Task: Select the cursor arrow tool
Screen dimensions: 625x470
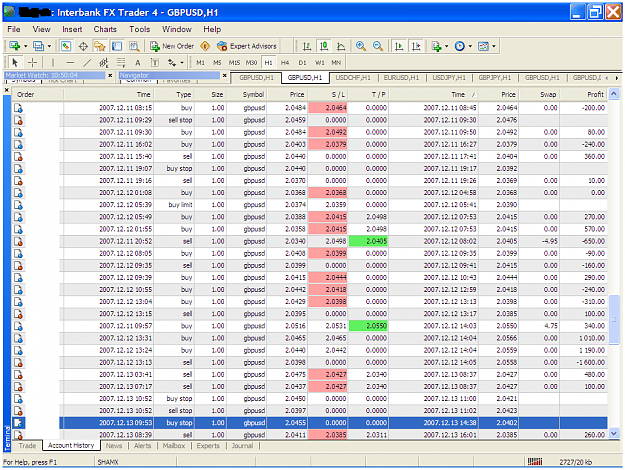Action: tap(15, 63)
